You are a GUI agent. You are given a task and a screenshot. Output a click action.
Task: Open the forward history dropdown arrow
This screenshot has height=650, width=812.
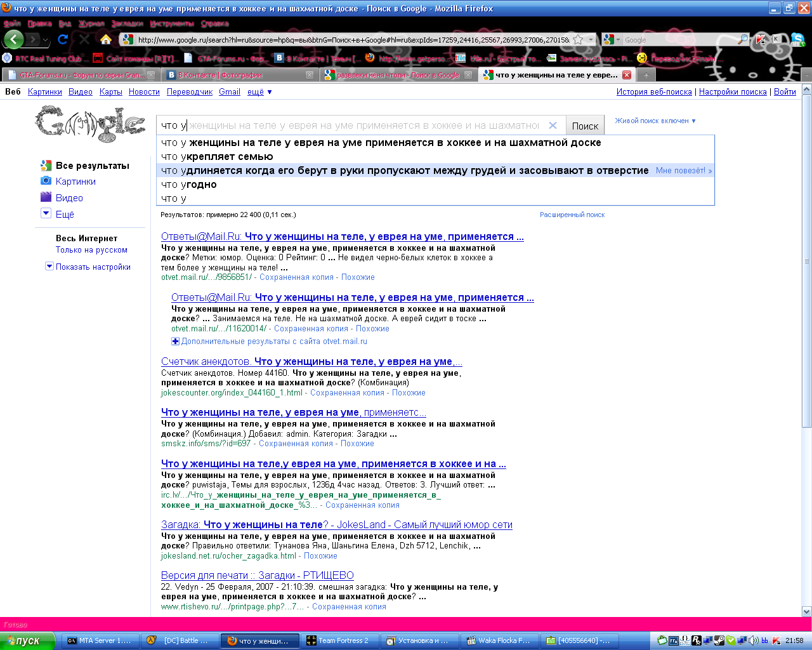[45, 39]
